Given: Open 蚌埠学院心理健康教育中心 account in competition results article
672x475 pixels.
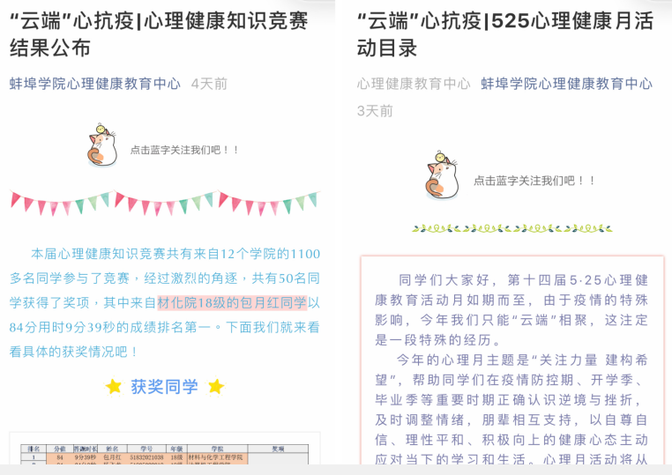Looking at the screenshot, I should click(x=95, y=84).
